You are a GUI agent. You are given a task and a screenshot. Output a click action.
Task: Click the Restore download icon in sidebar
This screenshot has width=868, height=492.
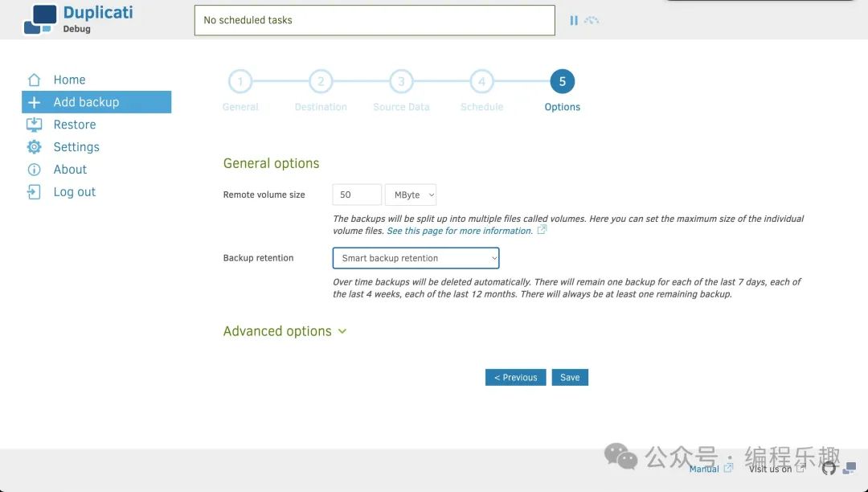(34, 125)
